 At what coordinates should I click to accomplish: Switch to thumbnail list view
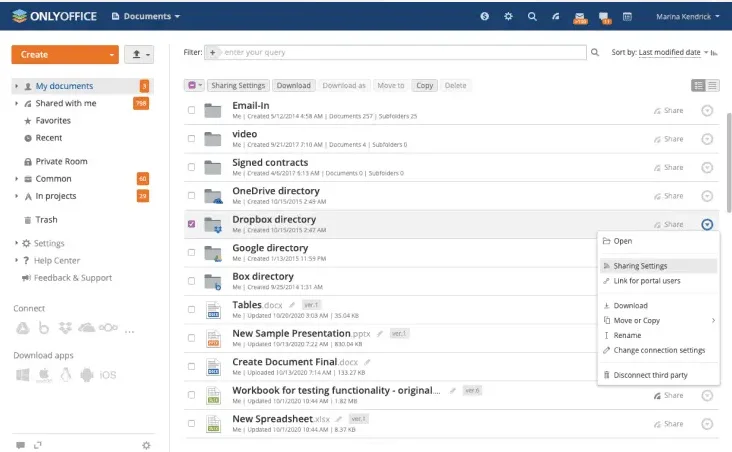click(698, 85)
